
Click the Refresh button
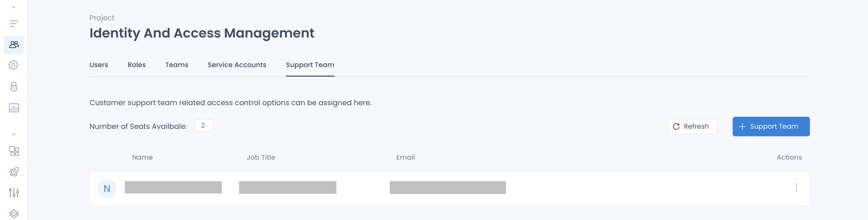pyautogui.click(x=692, y=126)
